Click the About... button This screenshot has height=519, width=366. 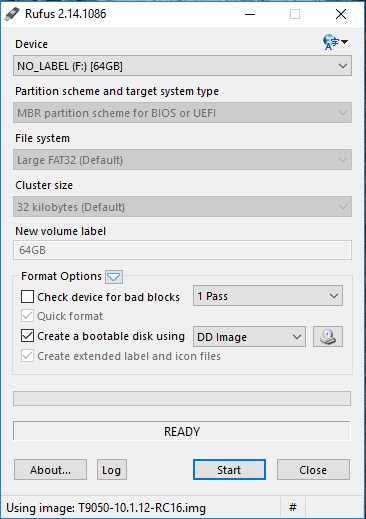click(x=50, y=470)
